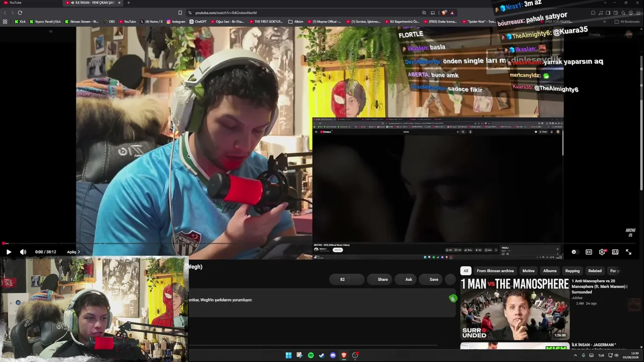Open the apps grid in bookmarks bar
The height and width of the screenshot is (362, 644).
[x=5, y=22]
